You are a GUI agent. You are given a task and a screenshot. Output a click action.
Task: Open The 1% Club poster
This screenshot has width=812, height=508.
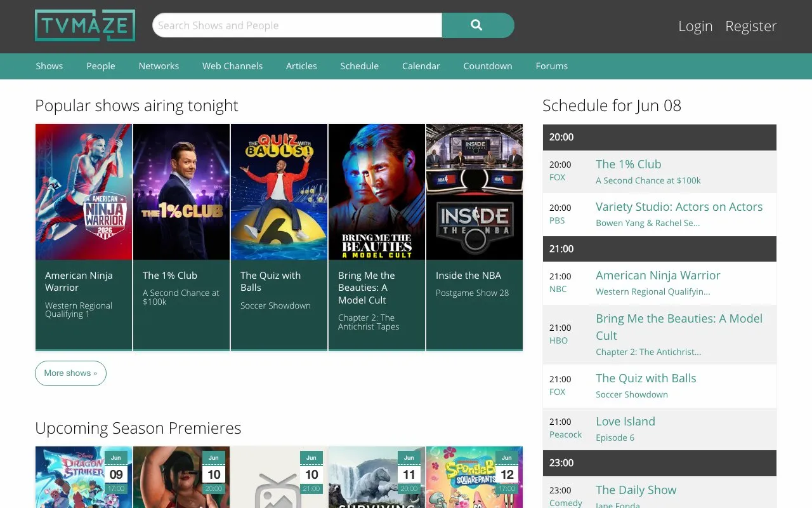[x=181, y=192]
